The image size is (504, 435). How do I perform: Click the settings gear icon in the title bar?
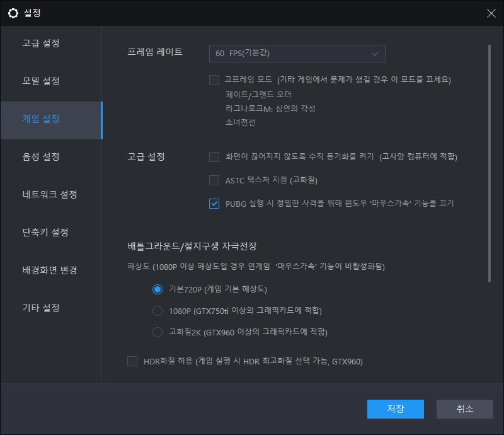click(14, 13)
